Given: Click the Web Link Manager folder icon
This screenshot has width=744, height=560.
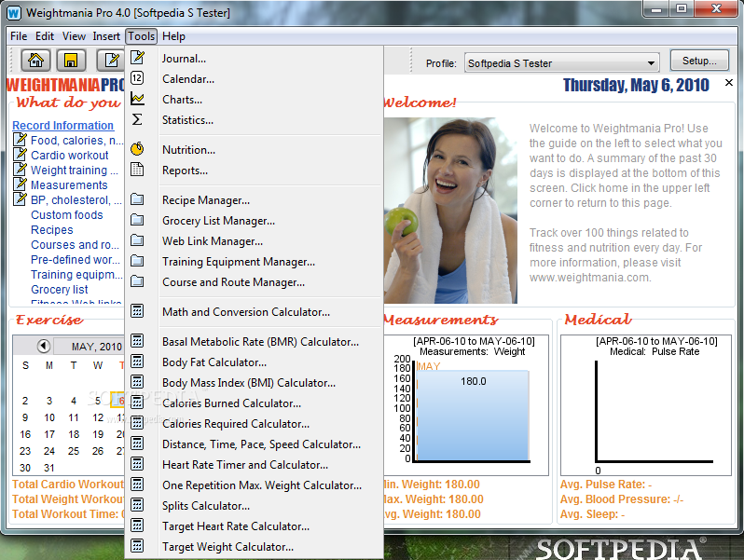Looking at the screenshot, I should (137, 239).
